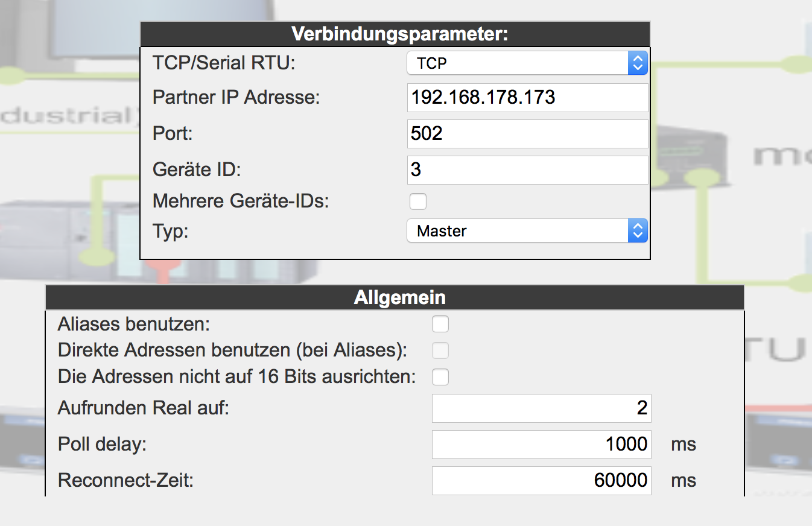Click the 'Reconnect-Zeit:' label text
Image resolution: width=812 pixels, height=526 pixels.
pyautogui.click(x=125, y=480)
